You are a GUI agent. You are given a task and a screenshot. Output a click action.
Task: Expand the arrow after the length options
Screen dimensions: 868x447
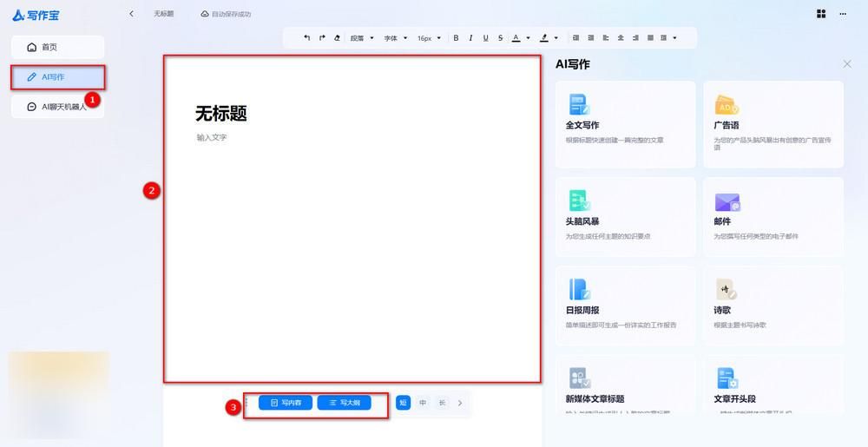coord(460,403)
